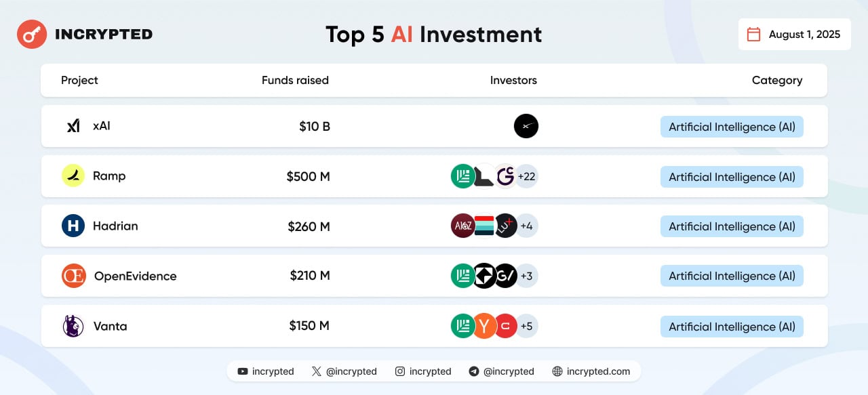Click the calendar icon beside the date
Viewport: 868px width, 395px height.
point(753,35)
